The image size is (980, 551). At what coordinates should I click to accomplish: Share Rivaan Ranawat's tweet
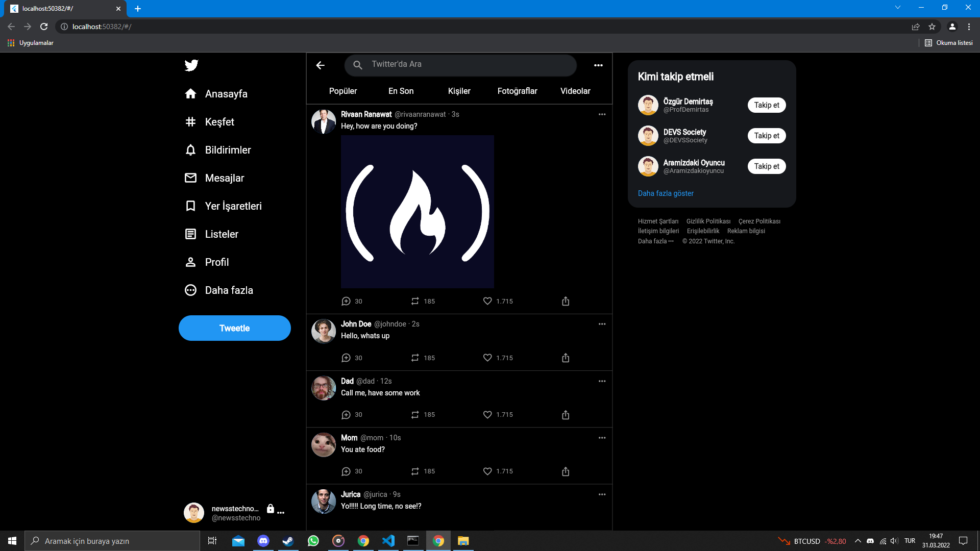click(566, 302)
